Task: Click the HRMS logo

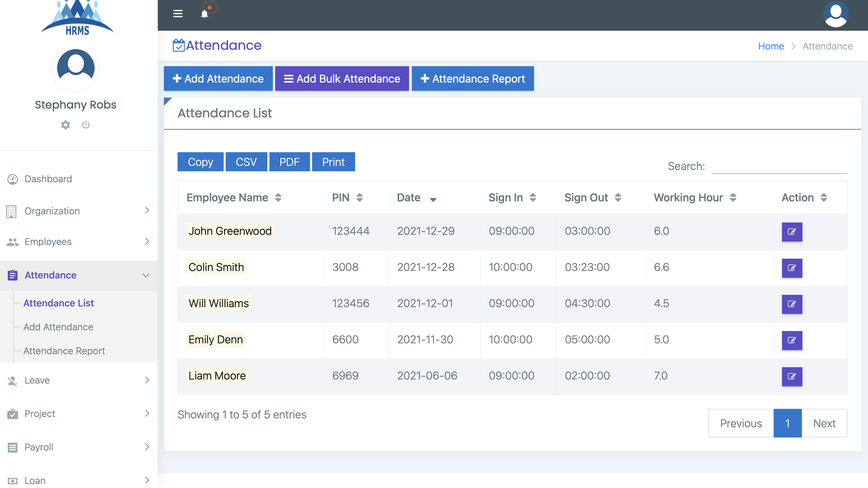Action: [78, 18]
